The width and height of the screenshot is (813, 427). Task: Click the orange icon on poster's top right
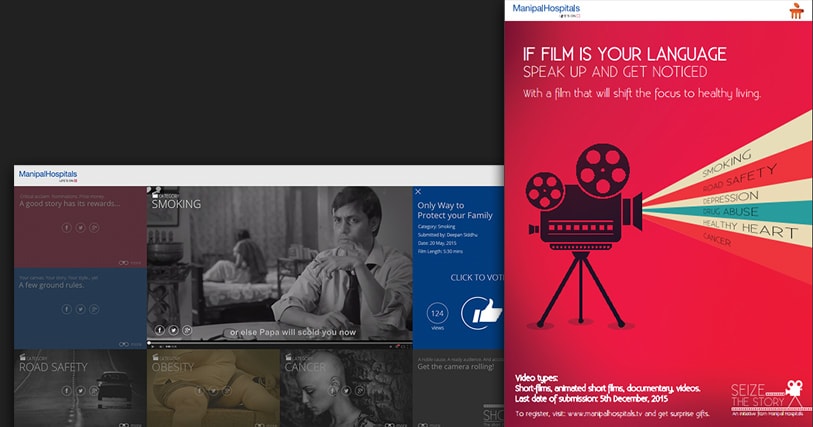click(x=796, y=12)
